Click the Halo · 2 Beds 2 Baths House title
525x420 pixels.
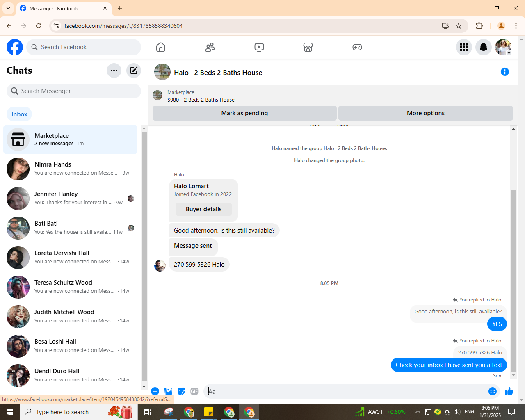click(x=218, y=73)
